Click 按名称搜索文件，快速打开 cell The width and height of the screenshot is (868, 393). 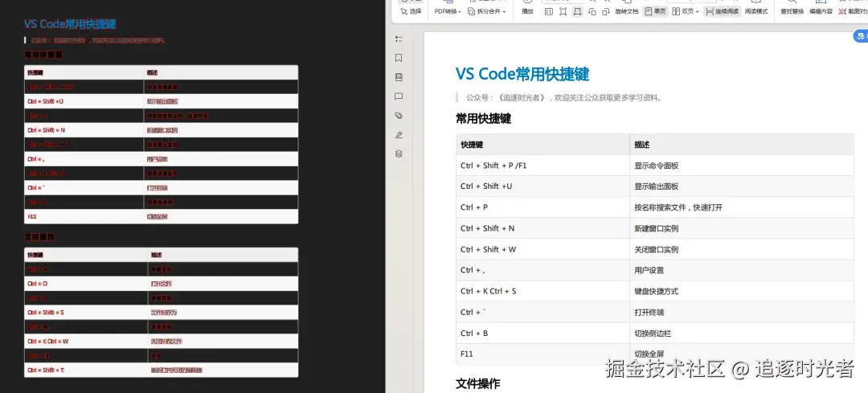[x=742, y=207]
